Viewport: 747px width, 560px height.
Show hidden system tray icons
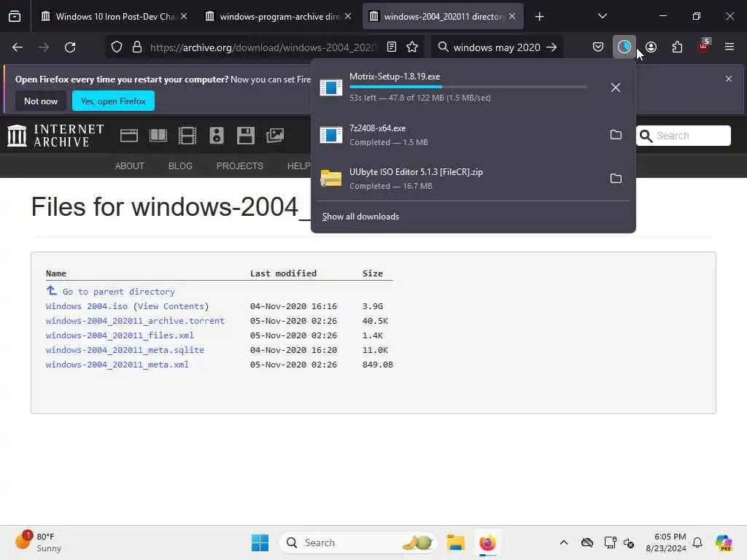click(x=564, y=542)
